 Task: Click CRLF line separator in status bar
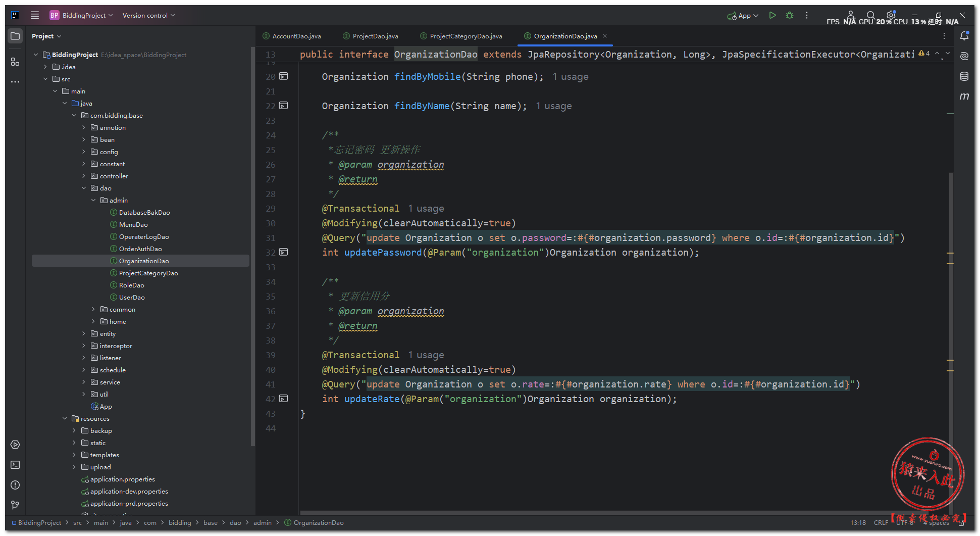point(881,523)
